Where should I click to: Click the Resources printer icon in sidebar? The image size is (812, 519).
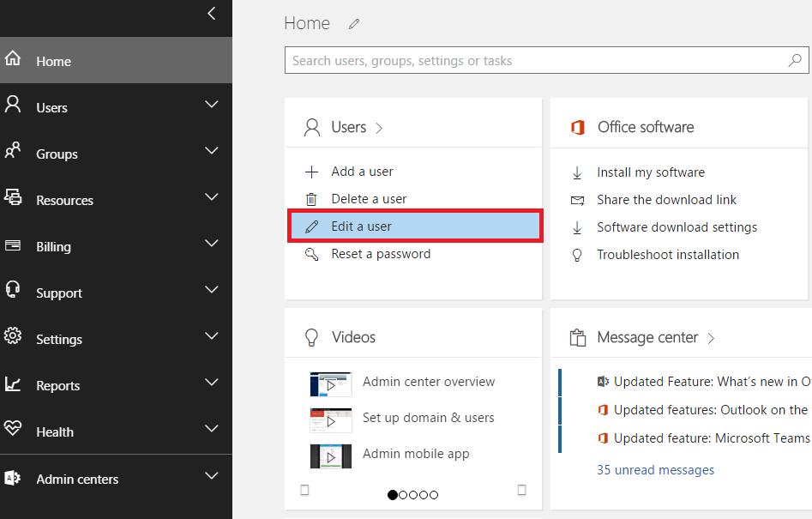point(13,196)
